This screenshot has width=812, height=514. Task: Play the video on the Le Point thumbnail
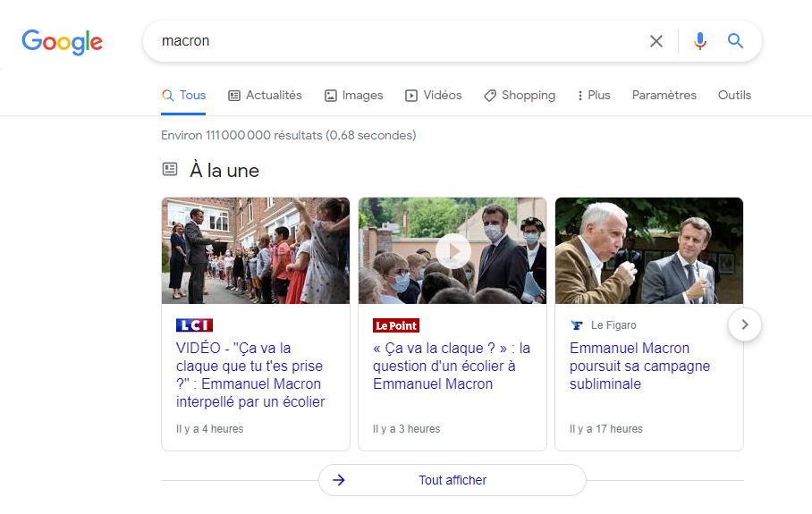[453, 251]
